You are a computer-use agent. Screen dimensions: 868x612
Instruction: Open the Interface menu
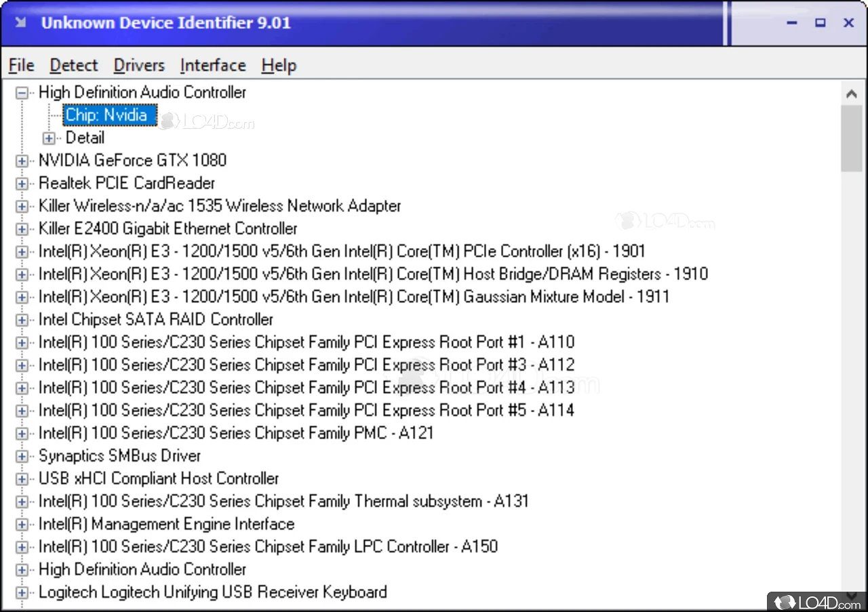click(213, 66)
